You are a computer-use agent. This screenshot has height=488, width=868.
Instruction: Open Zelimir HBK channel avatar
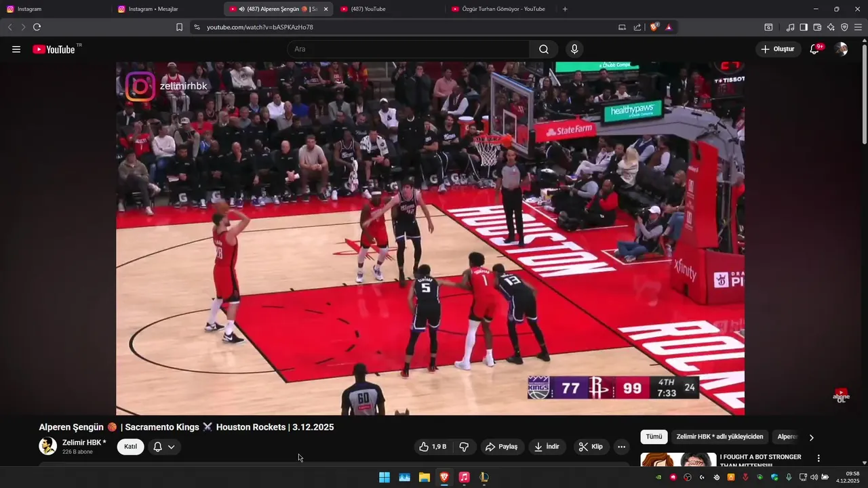(x=48, y=446)
